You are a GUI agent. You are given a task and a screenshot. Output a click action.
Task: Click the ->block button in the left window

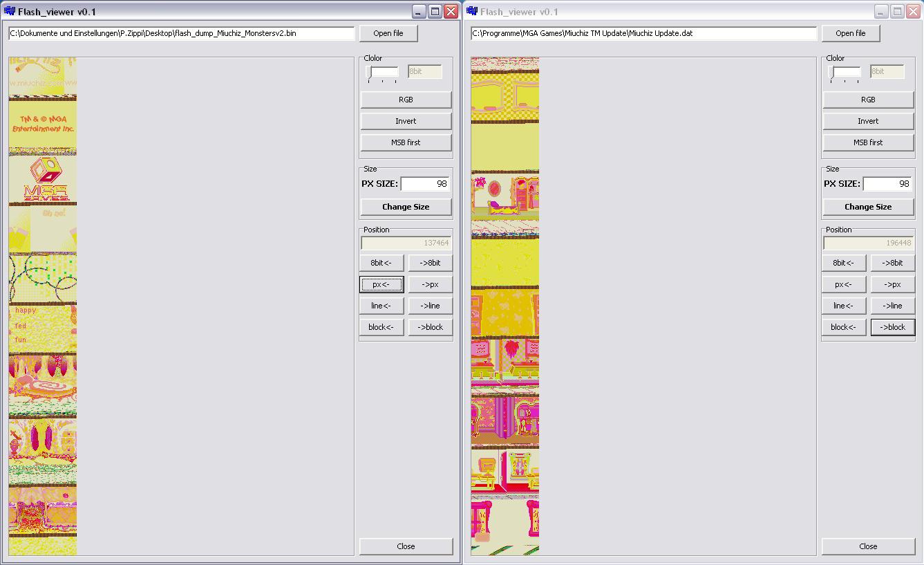click(x=430, y=327)
